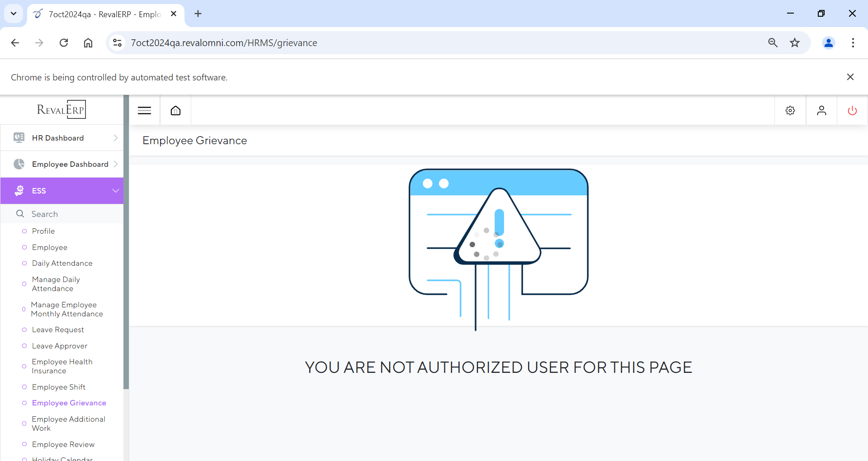Click the red power logout icon
Screen dimensions: 868x461
[852, 111]
